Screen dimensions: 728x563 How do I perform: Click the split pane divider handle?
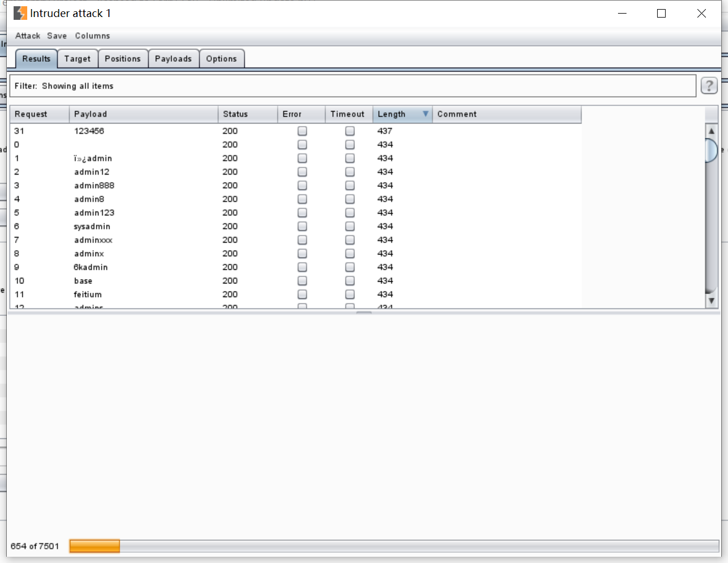pos(364,312)
